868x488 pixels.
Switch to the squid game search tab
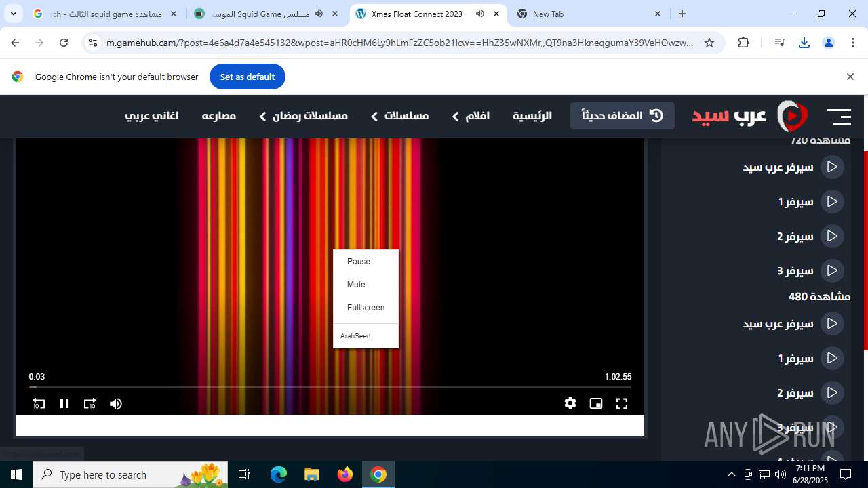click(x=105, y=14)
